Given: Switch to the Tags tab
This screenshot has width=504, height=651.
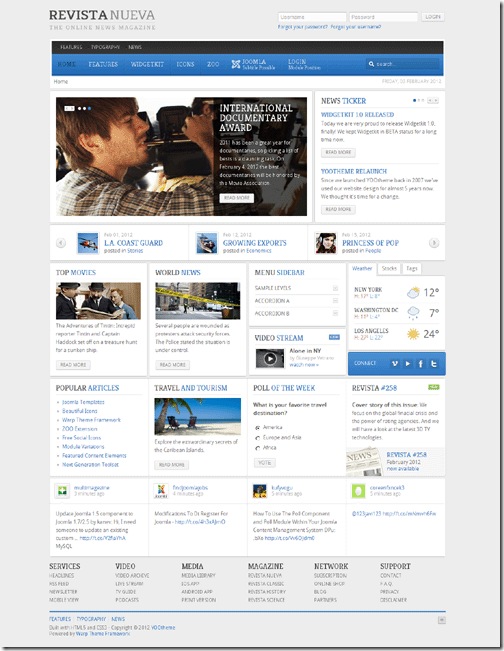Looking at the screenshot, I should tap(411, 269).
